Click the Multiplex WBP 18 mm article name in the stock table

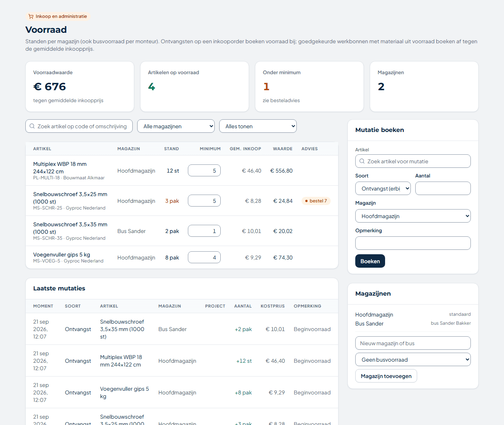click(x=60, y=168)
